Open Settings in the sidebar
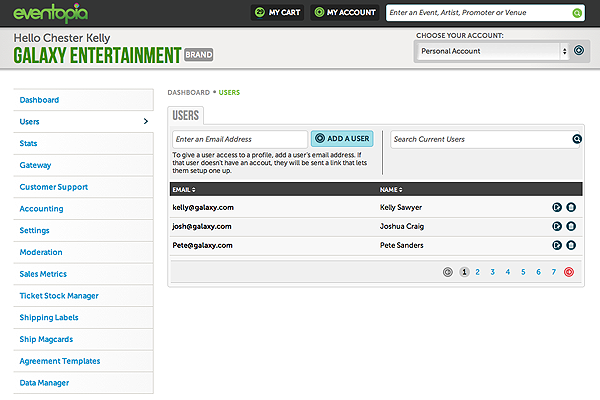 (83, 230)
